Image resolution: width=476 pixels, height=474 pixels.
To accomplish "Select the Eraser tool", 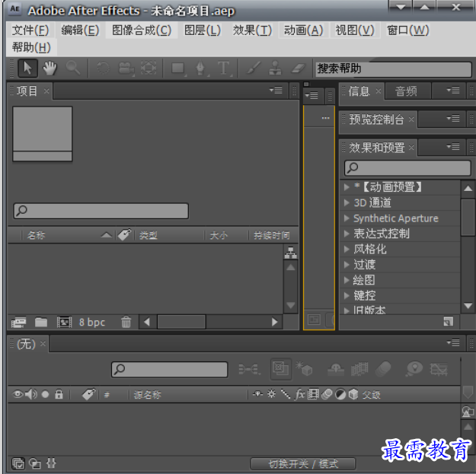I will [x=298, y=68].
